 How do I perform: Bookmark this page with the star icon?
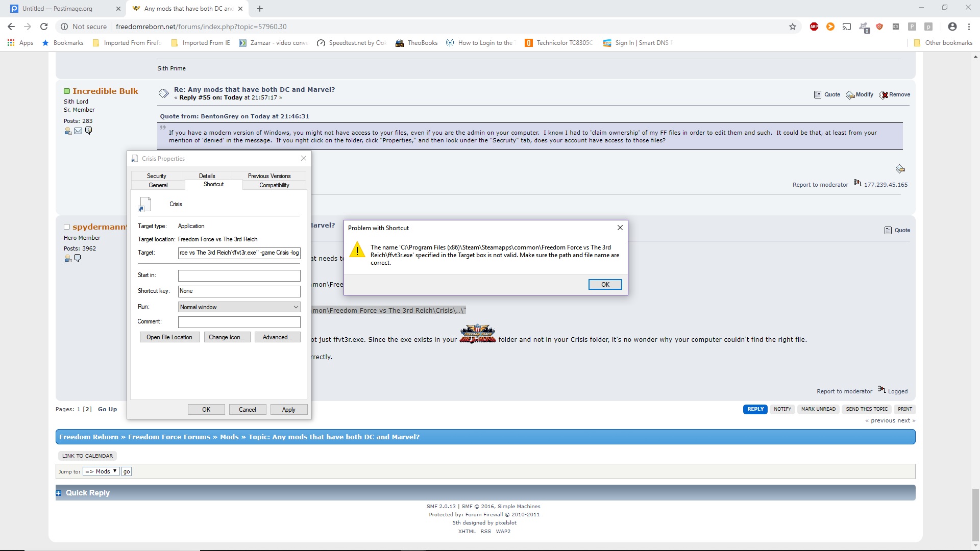coord(793,27)
